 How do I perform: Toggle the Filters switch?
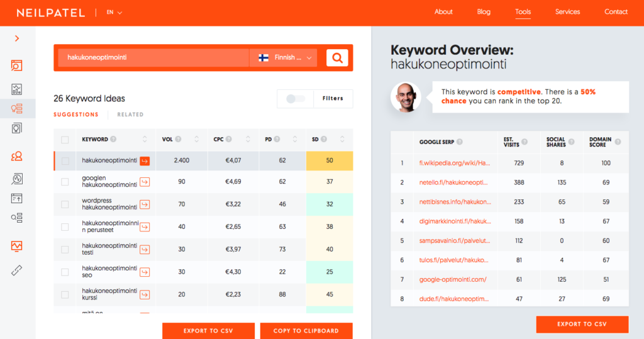(x=296, y=99)
